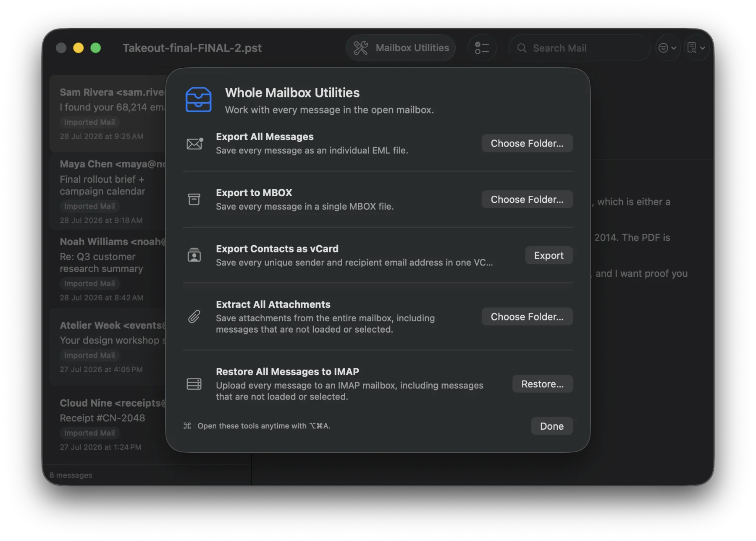This screenshot has height=541, width=756.
Task: Click the magnifier icon in Search Mail
Action: point(522,48)
